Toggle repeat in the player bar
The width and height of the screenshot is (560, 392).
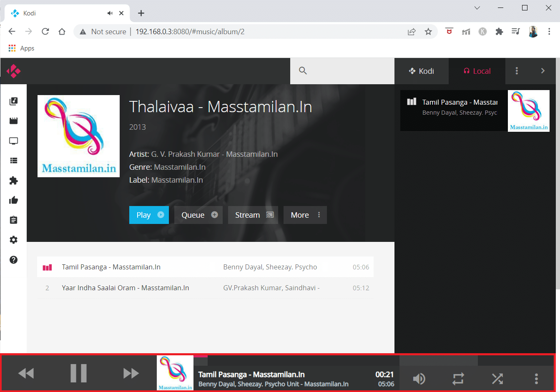pyautogui.click(x=458, y=379)
